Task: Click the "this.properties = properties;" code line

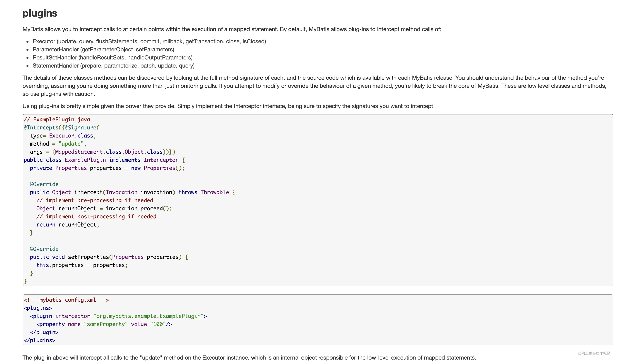Action: point(82,265)
